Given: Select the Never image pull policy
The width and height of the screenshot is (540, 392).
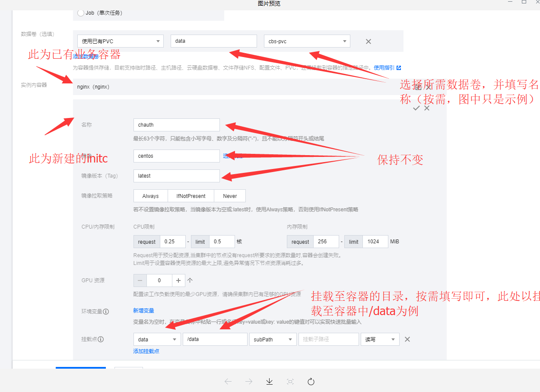Looking at the screenshot, I should 230,196.
